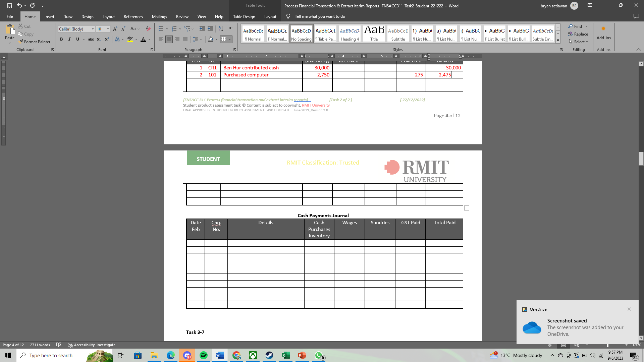Switch to the Table Design tab
Image resolution: width=644 pixels, height=362 pixels.
(x=244, y=16)
